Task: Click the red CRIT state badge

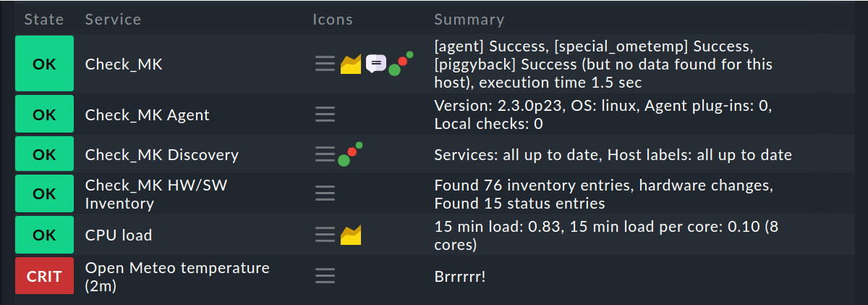Action: (x=44, y=275)
